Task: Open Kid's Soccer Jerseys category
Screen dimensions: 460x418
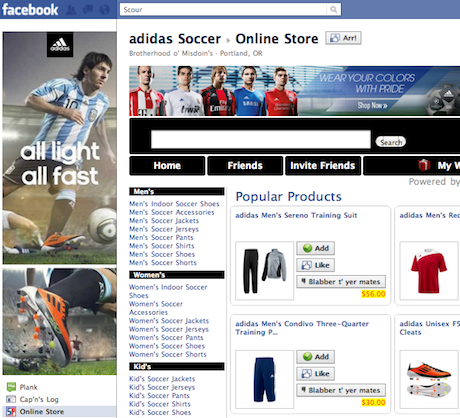Action: click(x=162, y=387)
